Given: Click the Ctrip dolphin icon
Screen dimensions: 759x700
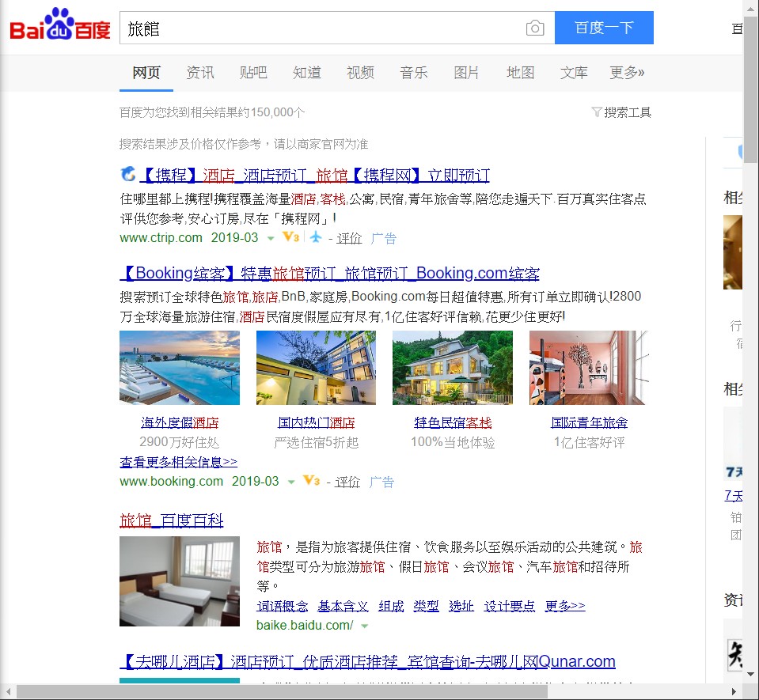Looking at the screenshot, I should tap(128, 174).
